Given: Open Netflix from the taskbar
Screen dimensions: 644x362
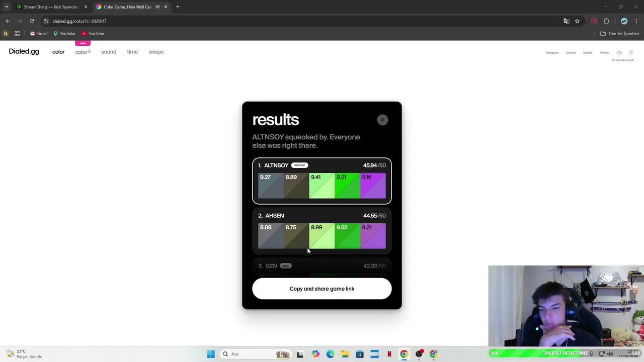Looking at the screenshot, I should point(389,354).
